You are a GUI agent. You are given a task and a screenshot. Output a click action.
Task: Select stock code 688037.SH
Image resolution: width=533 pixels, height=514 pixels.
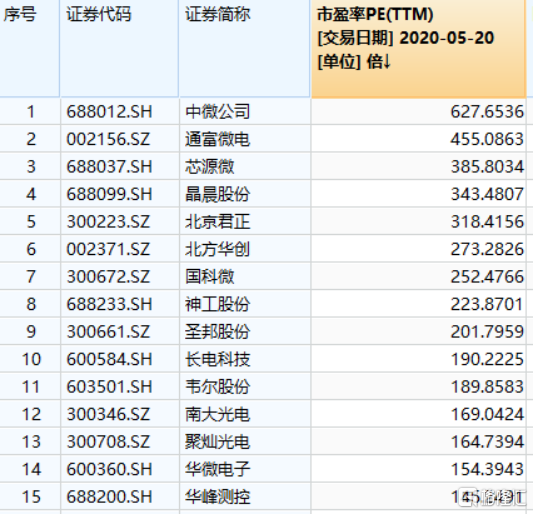[109, 167]
